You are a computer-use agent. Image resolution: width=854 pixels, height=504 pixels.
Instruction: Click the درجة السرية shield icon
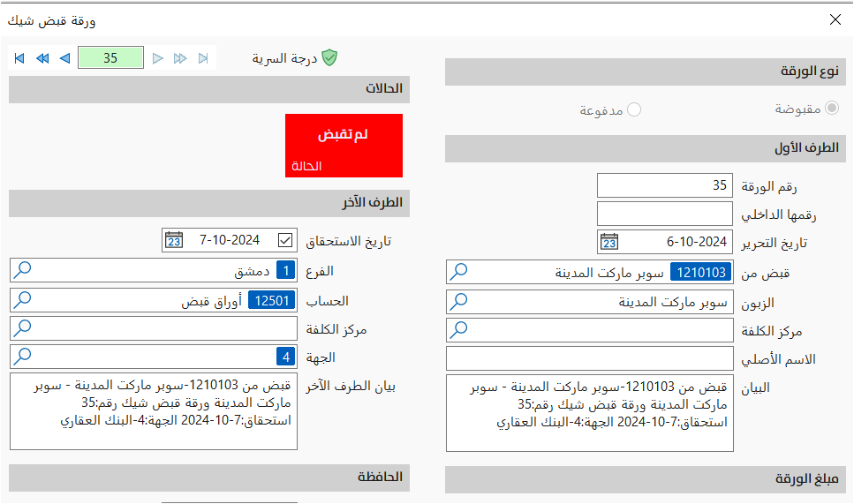(x=329, y=58)
